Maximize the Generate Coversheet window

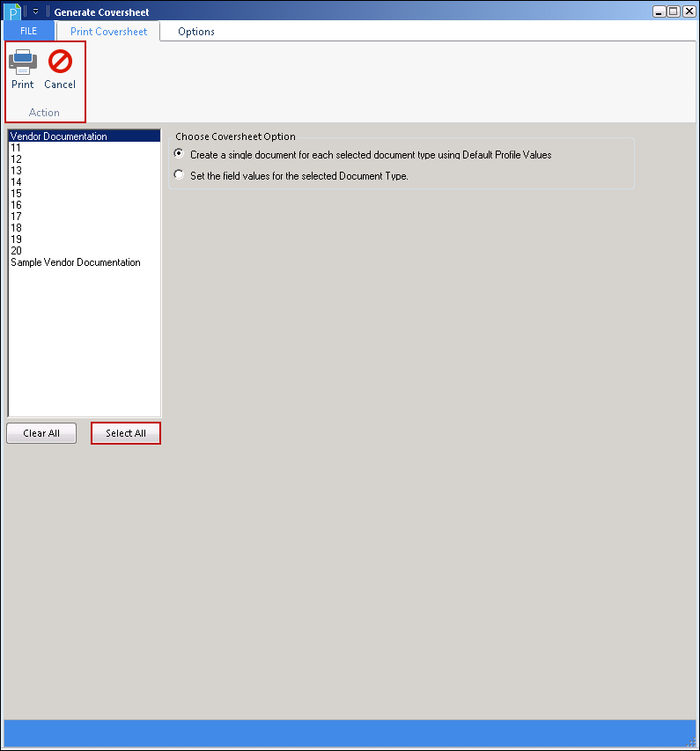(x=674, y=11)
